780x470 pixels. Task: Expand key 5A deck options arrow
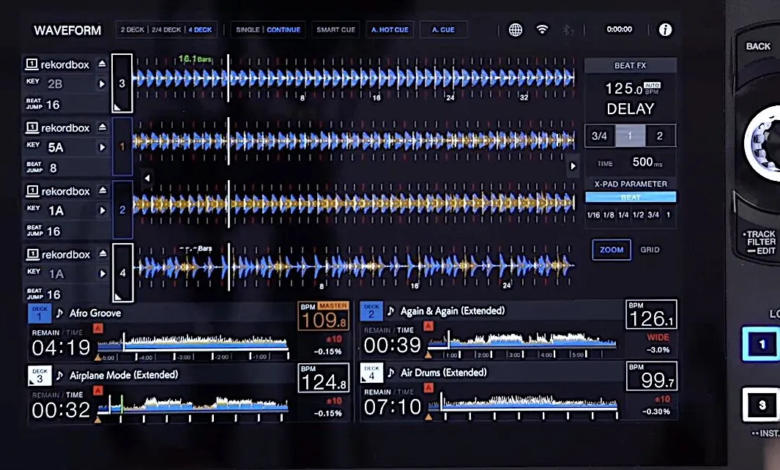coord(102,147)
